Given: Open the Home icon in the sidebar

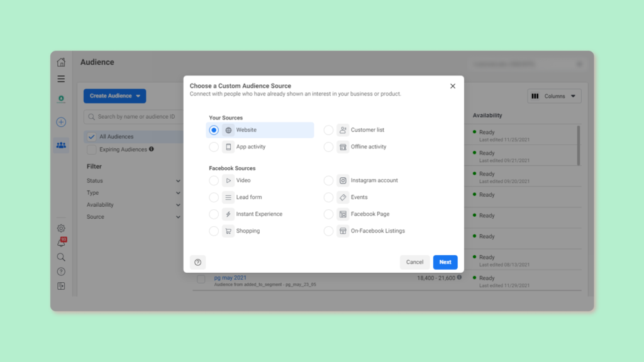Looking at the screenshot, I should coord(61,62).
